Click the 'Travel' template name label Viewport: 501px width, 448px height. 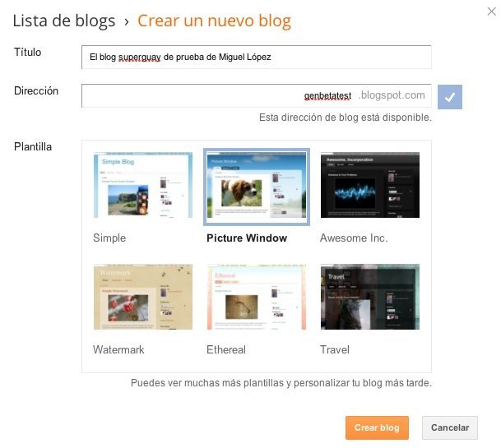[x=335, y=349]
